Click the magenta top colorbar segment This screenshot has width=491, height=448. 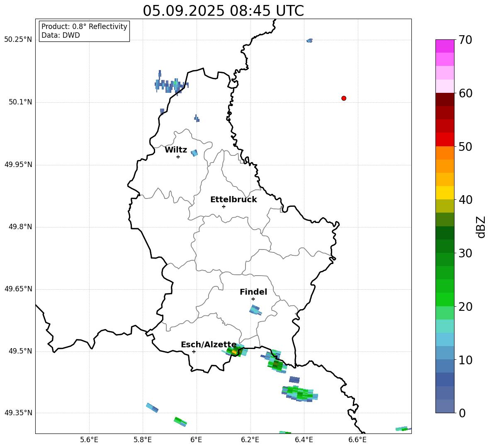click(445, 46)
